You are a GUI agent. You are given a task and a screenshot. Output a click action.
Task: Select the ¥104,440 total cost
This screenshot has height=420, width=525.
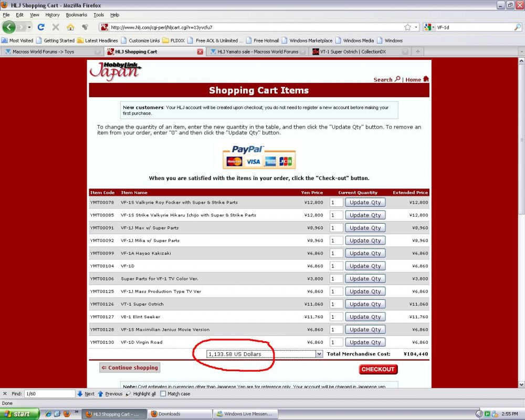coord(416,354)
